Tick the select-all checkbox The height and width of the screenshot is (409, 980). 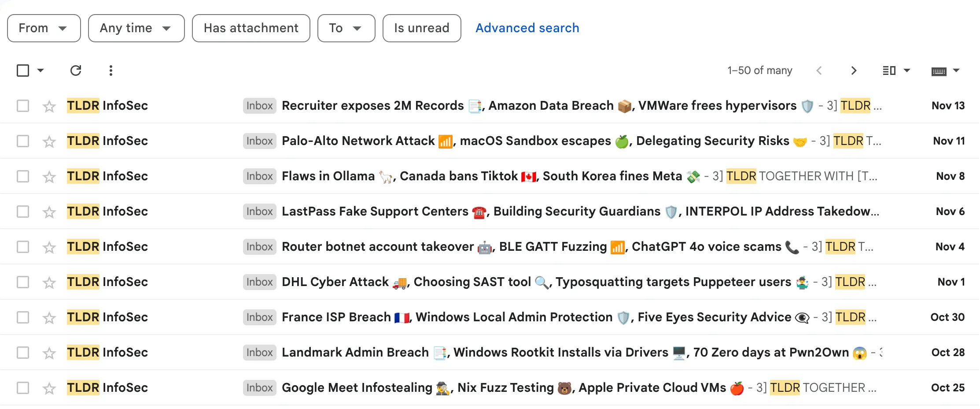pyautogui.click(x=23, y=71)
